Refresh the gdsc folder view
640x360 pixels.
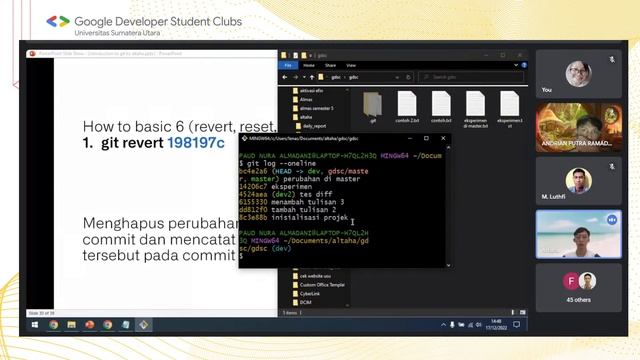(408, 77)
